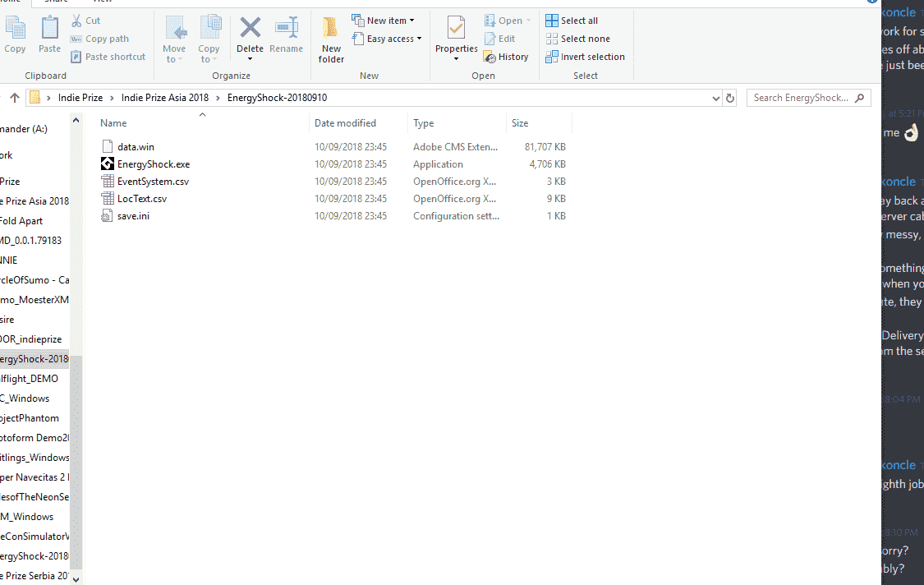Open Fold Apart in navigation pane

click(21, 221)
